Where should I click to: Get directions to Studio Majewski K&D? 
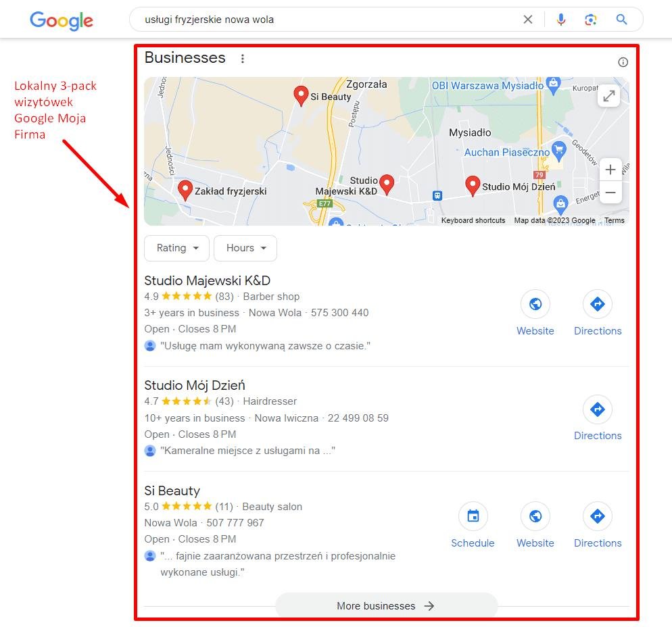[598, 313]
